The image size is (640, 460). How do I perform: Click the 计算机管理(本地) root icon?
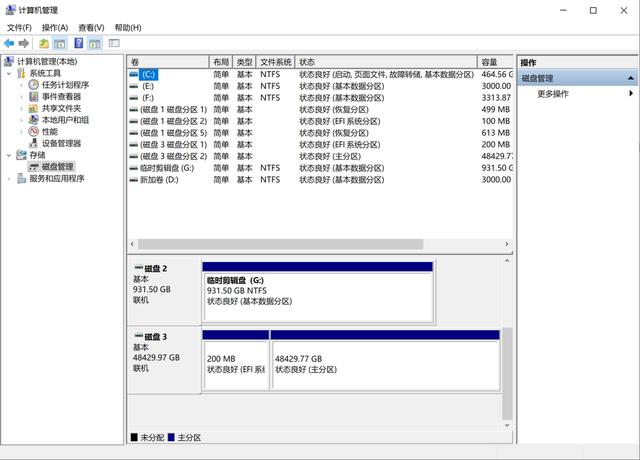click(x=9, y=61)
